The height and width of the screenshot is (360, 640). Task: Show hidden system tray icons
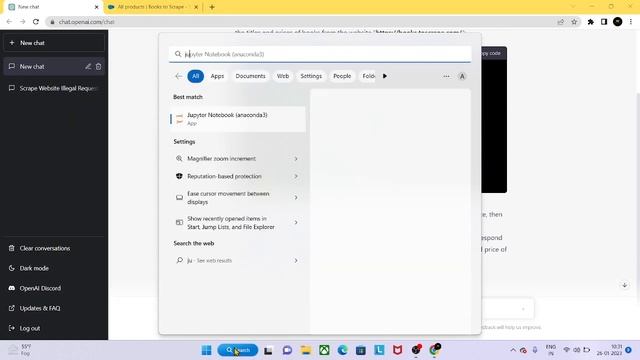(513, 350)
